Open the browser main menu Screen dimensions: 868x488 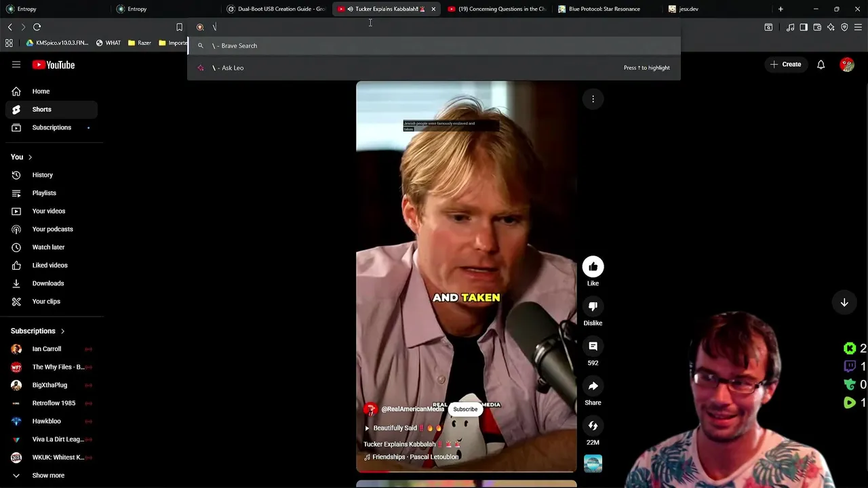[x=858, y=27]
